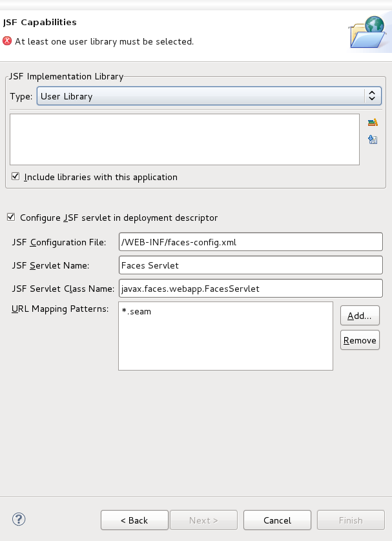Click the Remove button
The height and width of the screenshot is (541, 392).
[360, 340]
